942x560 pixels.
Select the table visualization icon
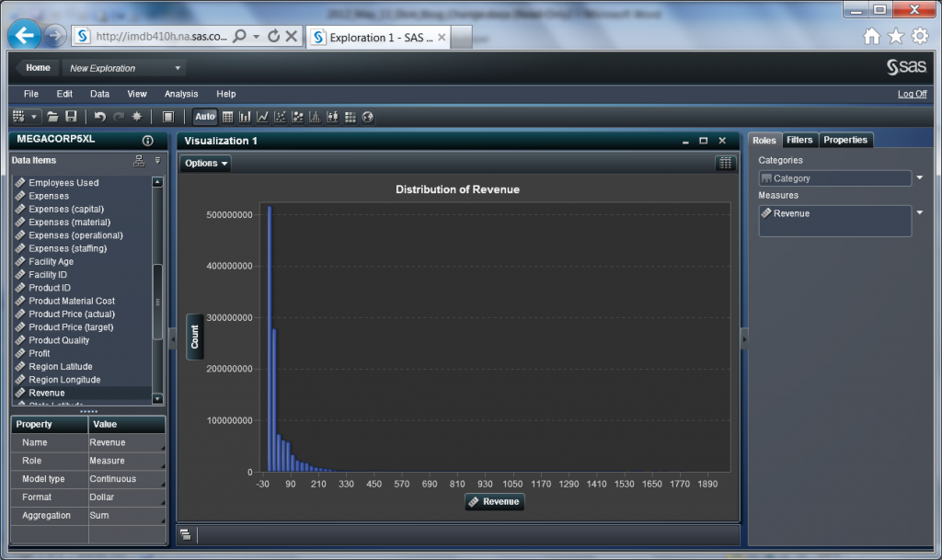tap(227, 117)
